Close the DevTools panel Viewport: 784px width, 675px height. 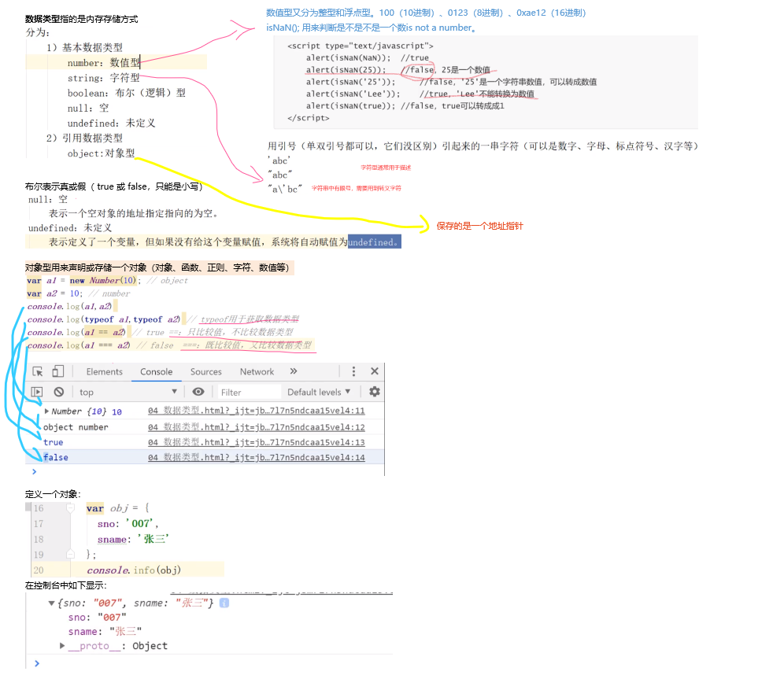375,371
